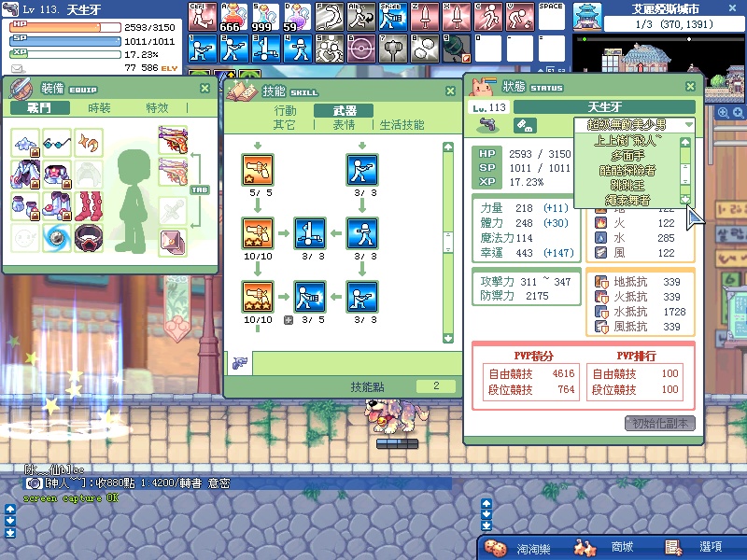Click the XP bar in top-left
Viewport: 747px width, 560px height.
pyautogui.click(x=65, y=54)
